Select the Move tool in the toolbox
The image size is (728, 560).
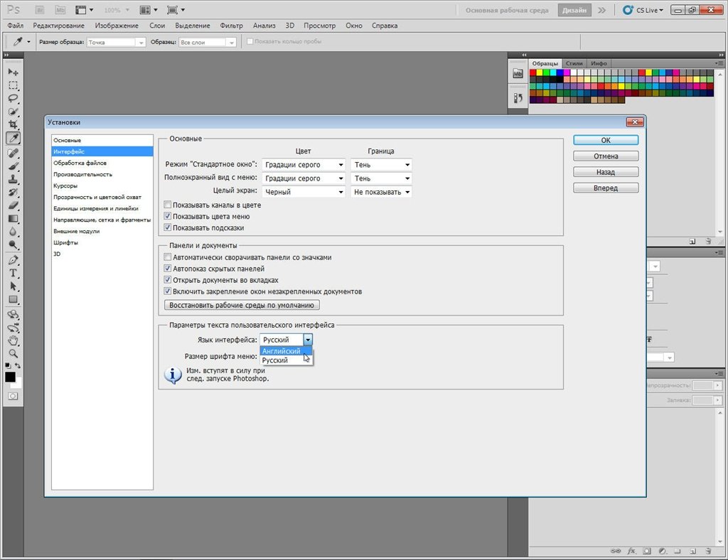coord(13,72)
